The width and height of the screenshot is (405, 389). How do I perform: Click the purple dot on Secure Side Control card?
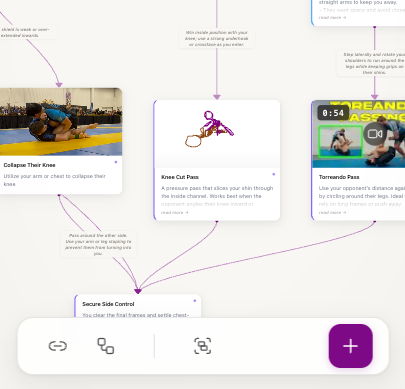[195, 301]
